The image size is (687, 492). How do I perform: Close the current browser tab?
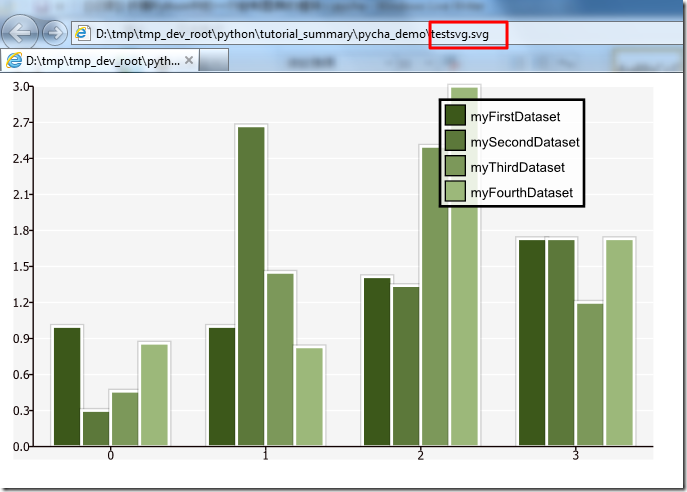(x=189, y=60)
